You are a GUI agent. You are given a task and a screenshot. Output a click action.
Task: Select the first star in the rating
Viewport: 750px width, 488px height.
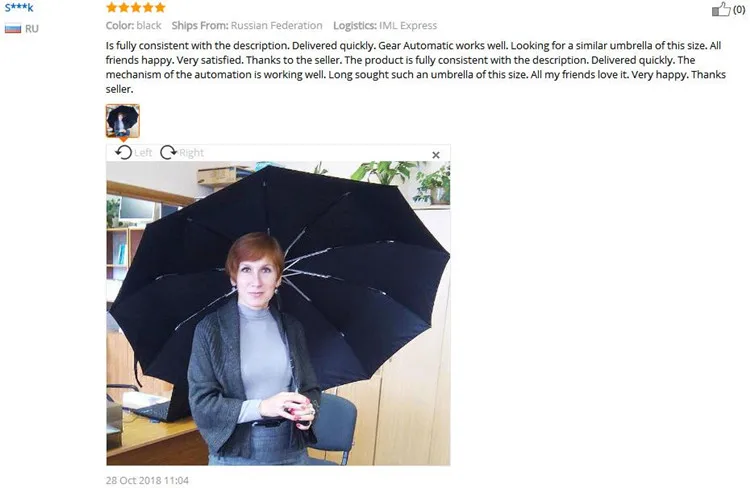[x=111, y=7]
